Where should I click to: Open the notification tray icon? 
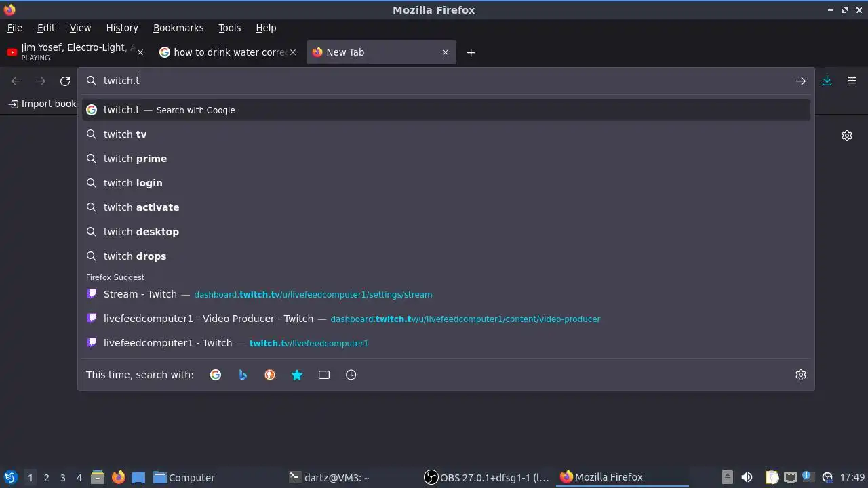pos(808,477)
